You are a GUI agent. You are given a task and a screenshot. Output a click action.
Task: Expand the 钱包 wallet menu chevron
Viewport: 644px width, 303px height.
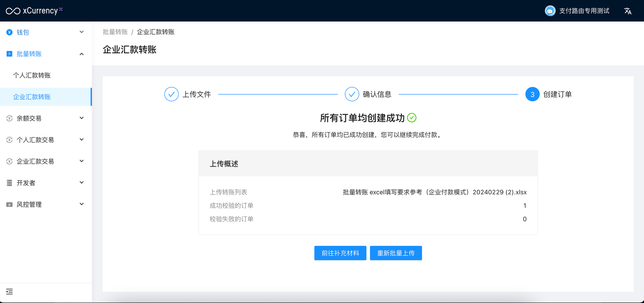point(81,32)
